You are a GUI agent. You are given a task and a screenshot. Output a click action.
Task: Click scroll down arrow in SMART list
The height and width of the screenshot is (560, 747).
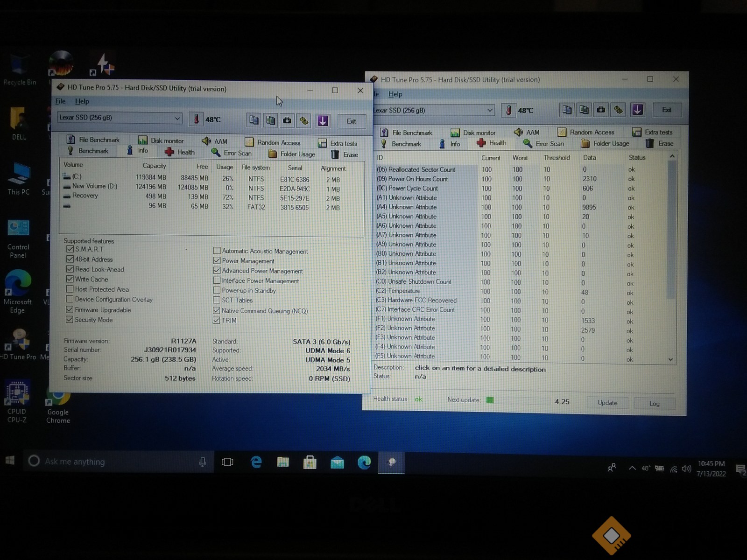tap(671, 359)
